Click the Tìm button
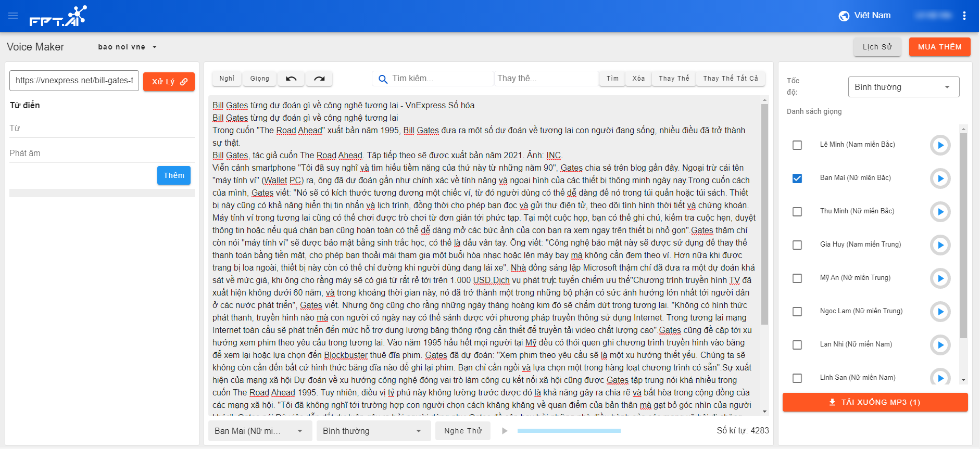This screenshot has height=449, width=980. pos(612,79)
